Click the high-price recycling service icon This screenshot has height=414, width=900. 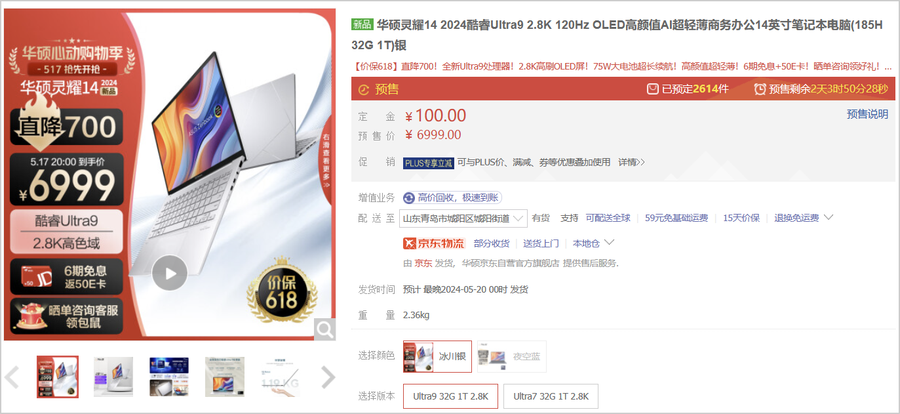coord(409,198)
